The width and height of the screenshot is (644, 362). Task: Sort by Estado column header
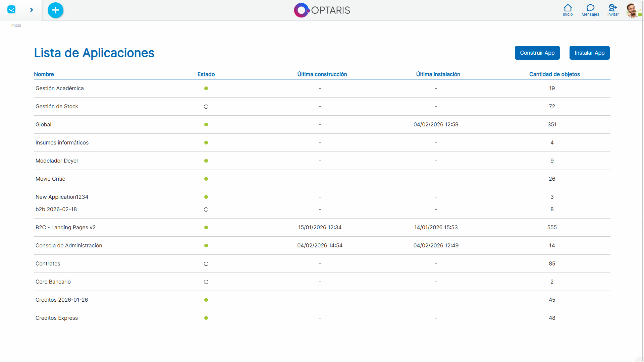pos(206,74)
